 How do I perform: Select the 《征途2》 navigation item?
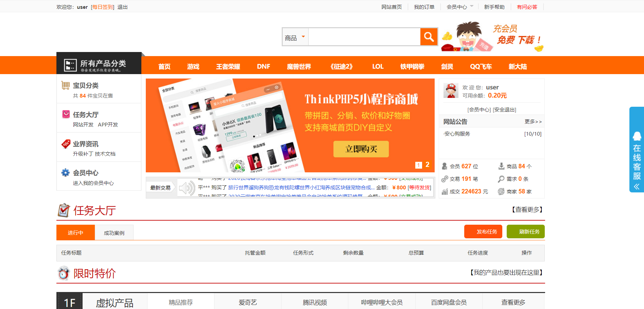click(341, 67)
